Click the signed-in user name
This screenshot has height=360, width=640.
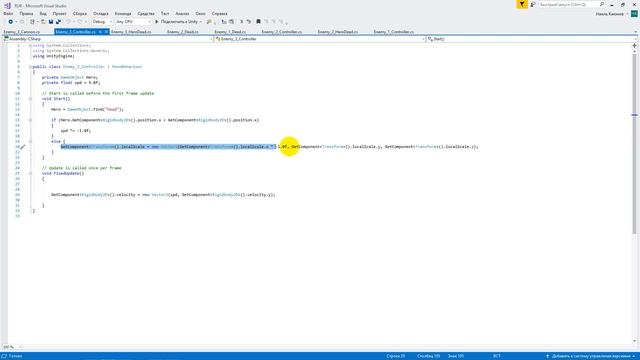pyautogui.click(x=609, y=14)
